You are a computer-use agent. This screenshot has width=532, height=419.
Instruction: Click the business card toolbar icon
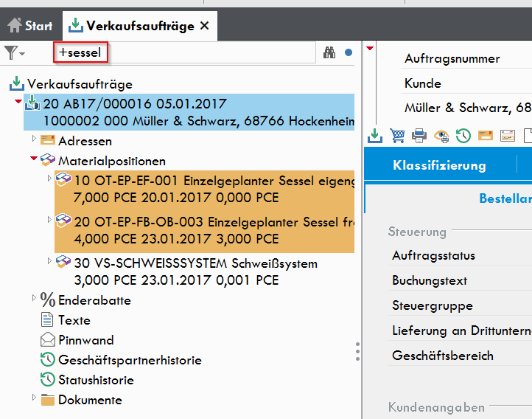pos(508,136)
